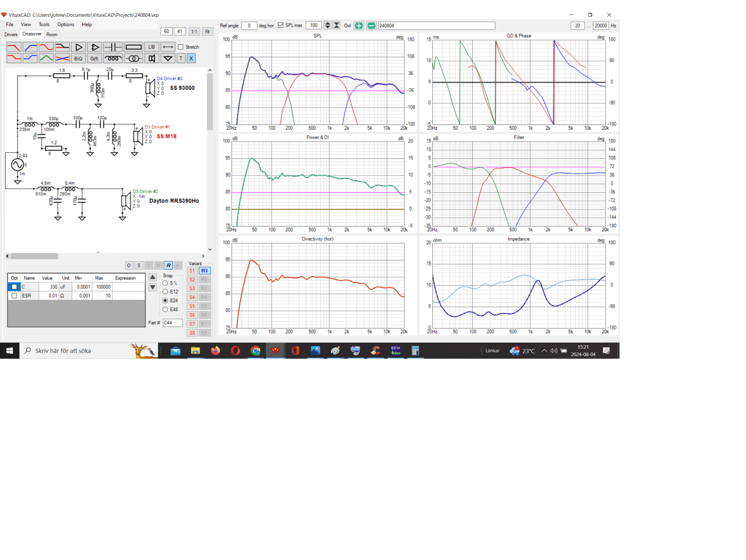Add the black-red low shelf step block

click(x=62, y=47)
